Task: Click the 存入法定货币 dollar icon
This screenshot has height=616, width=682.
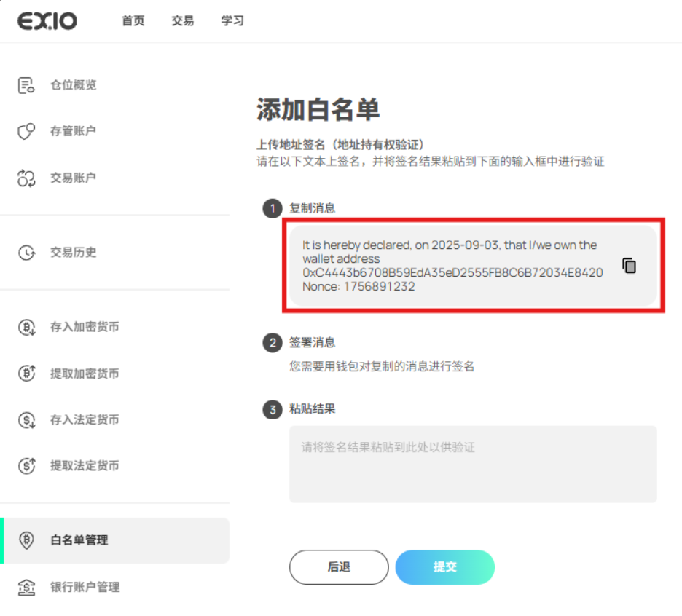Action: click(26, 420)
